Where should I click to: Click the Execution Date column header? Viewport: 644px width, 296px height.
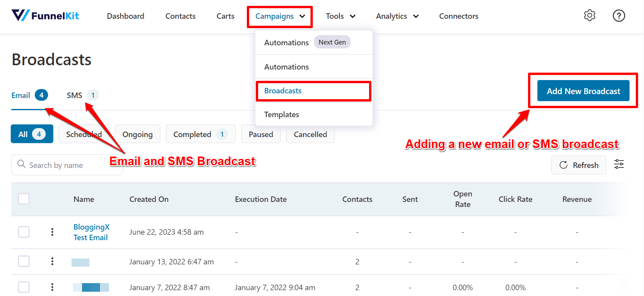coord(261,199)
